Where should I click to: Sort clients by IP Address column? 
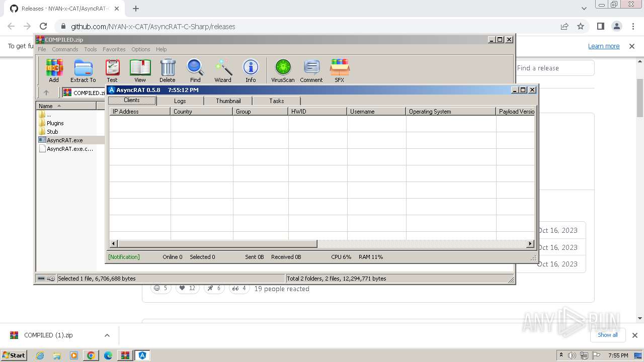coord(140,112)
